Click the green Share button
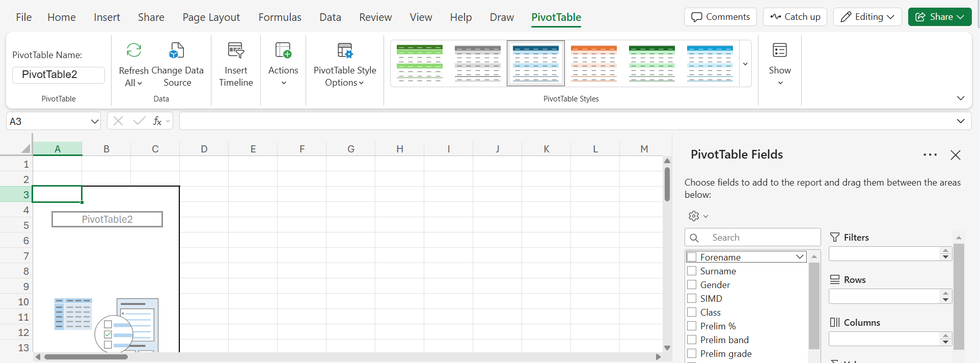Screen dimensions: 980x363 940,17
